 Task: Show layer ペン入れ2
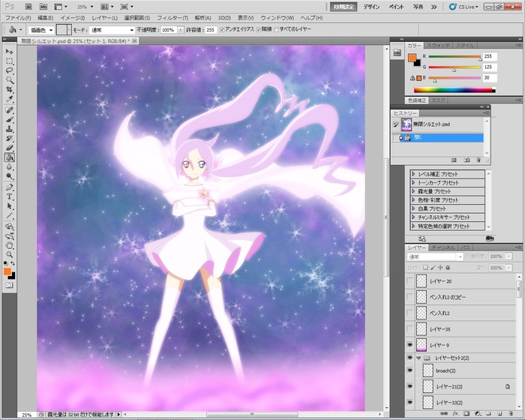409,313
